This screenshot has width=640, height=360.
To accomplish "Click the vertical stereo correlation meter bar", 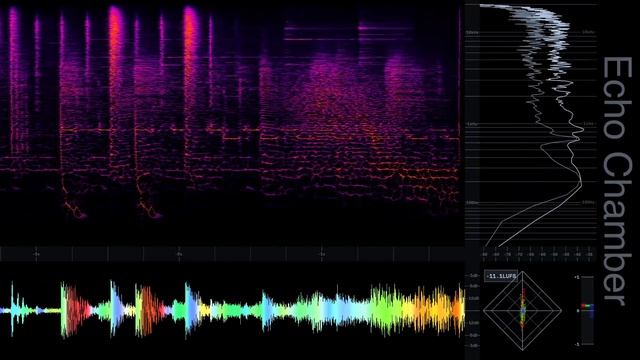I will (x=587, y=311).
